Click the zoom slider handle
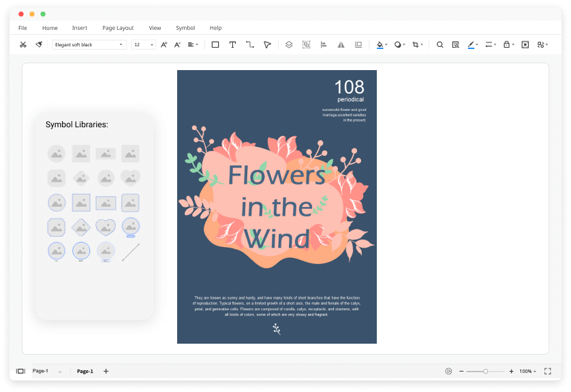This screenshot has width=571, height=392. 486,371
